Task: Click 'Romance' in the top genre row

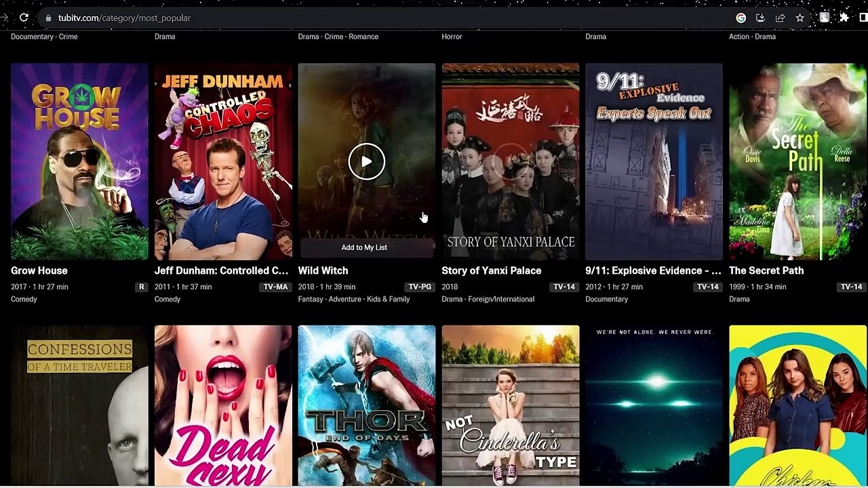Action: click(x=363, y=37)
